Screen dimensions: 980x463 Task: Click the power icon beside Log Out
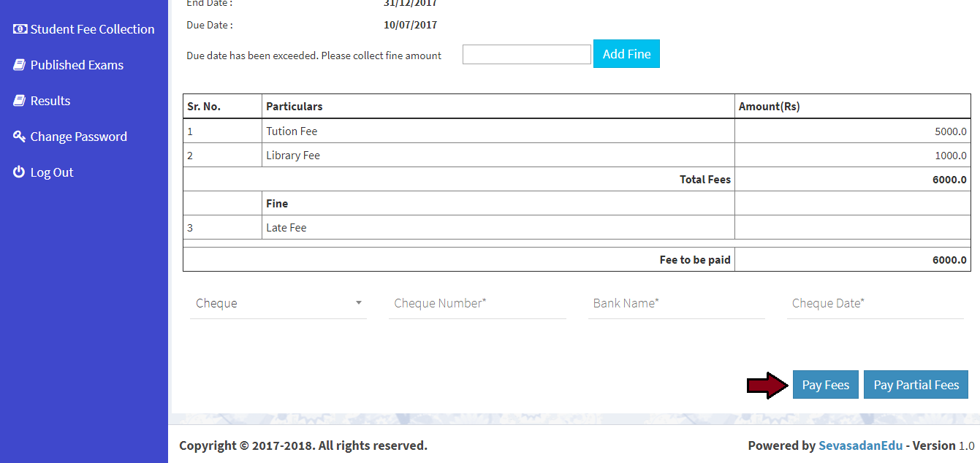pyautogui.click(x=20, y=172)
